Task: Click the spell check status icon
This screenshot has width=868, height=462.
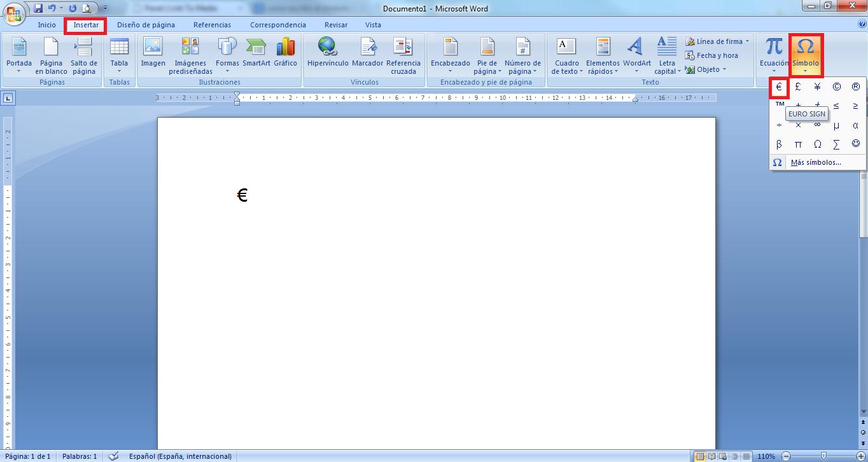Action: point(113,456)
